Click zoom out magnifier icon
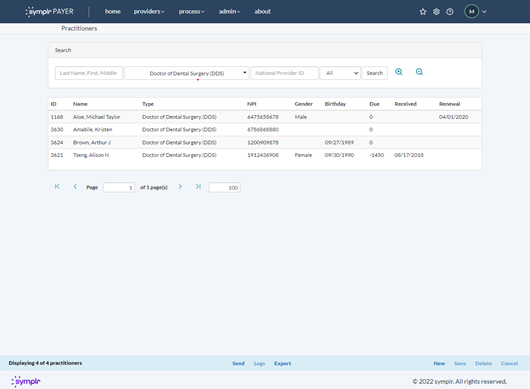530x389 pixels. [419, 72]
